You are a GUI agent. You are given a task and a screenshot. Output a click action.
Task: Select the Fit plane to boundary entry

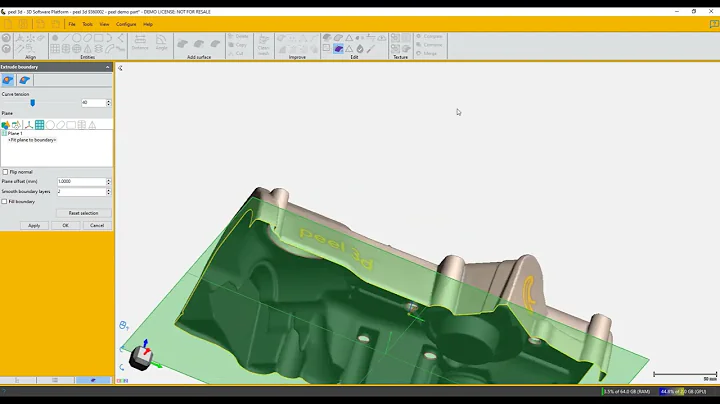click(32, 140)
